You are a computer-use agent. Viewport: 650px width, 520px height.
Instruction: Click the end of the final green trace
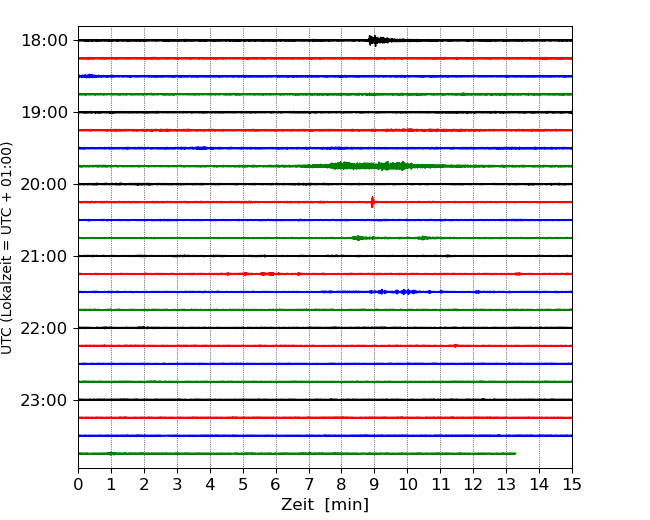[515, 454]
